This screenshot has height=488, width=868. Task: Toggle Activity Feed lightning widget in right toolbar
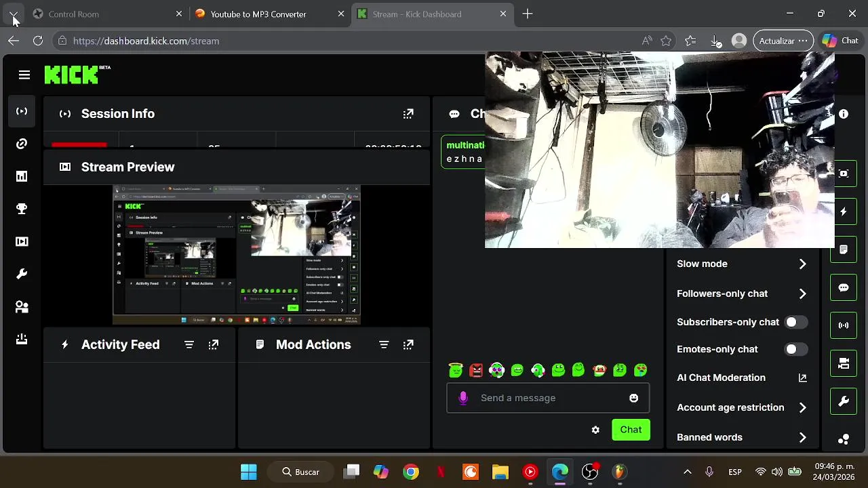844,211
